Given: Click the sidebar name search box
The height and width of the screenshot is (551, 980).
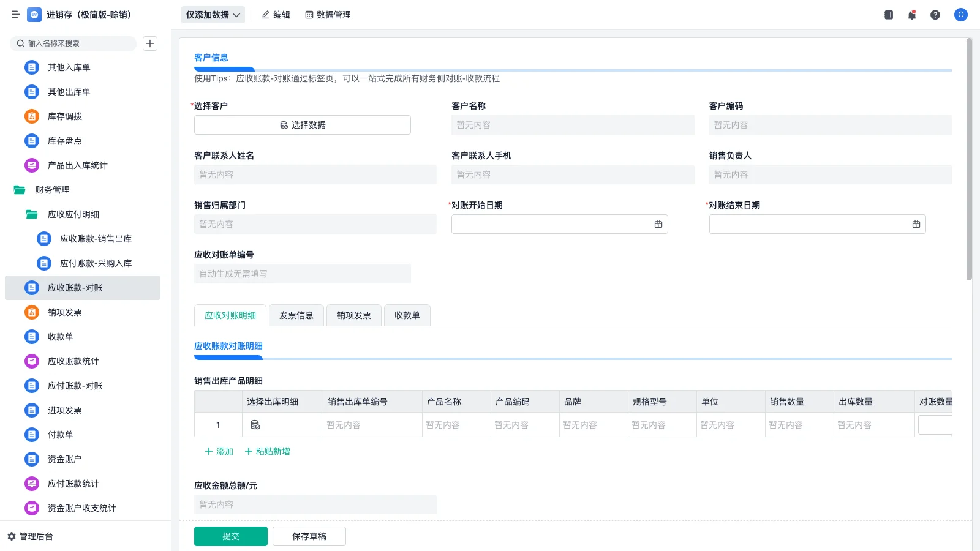Looking at the screenshot, I should [73, 43].
